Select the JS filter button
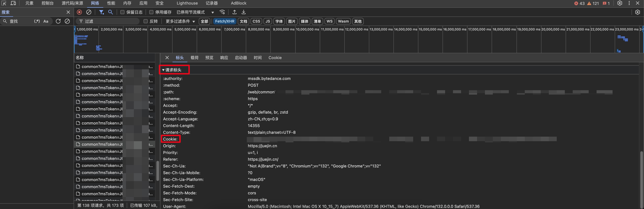Screen dimensions: 644x209 (x=268, y=21)
